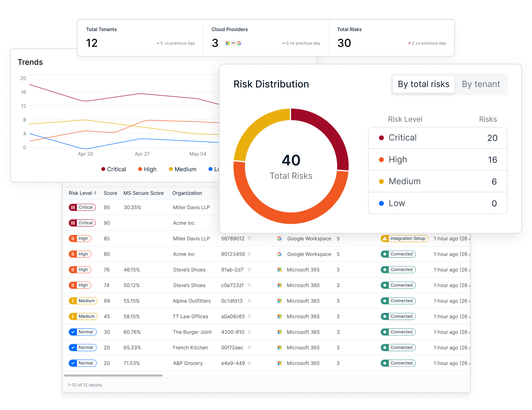This screenshot has height=410, width=532.
Task: Click MS Secure Score column header
Action: point(144,193)
